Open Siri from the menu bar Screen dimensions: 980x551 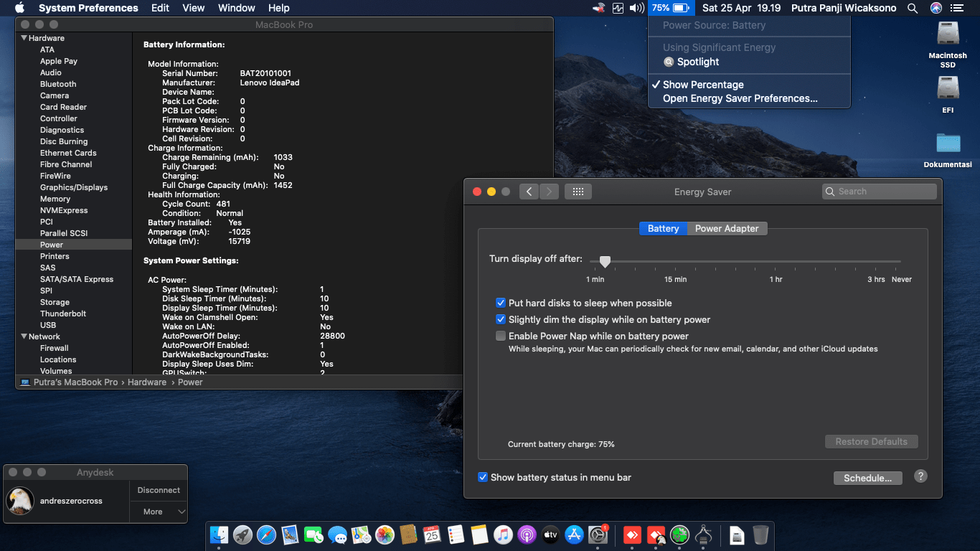coord(936,8)
